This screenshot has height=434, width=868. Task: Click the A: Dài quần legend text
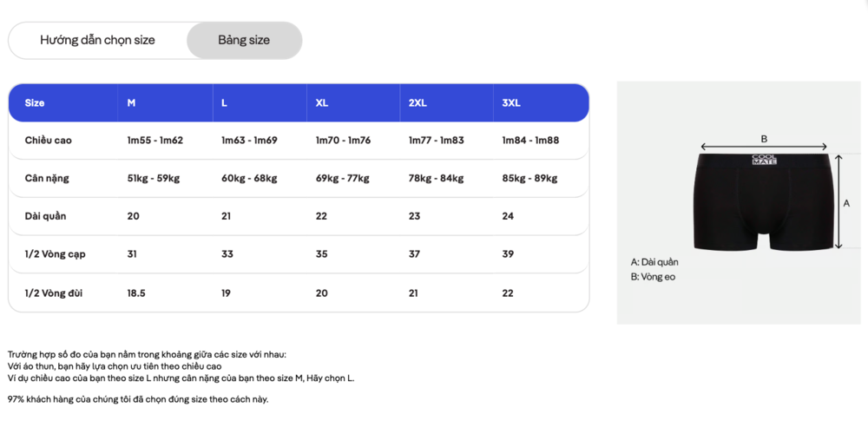coord(654,262)
